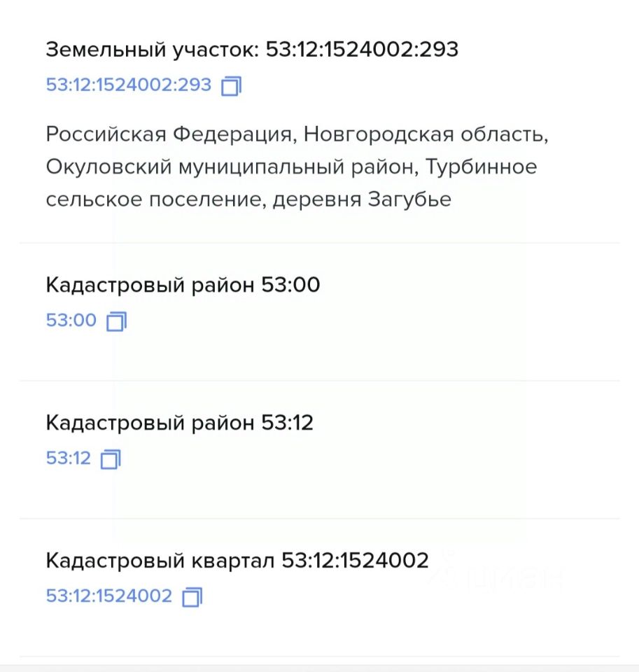Viewport: 639px width, 672px height.
Task: Copy the land plot number 53:12:1524002:293
Action: [231, 86]
